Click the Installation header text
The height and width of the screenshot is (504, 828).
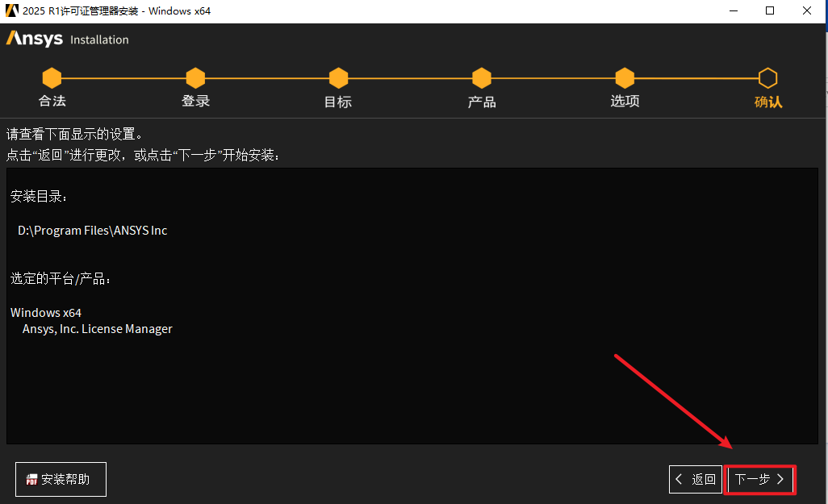point(99,40)
